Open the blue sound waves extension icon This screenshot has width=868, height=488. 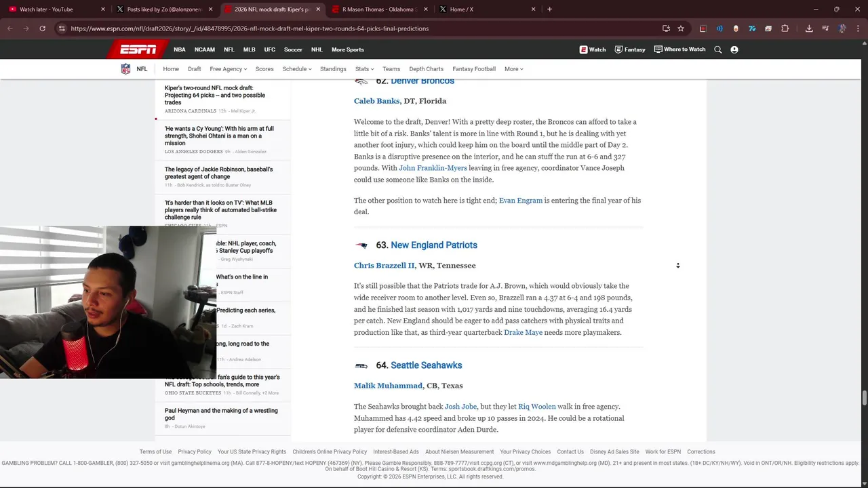(x=719, y=28)
